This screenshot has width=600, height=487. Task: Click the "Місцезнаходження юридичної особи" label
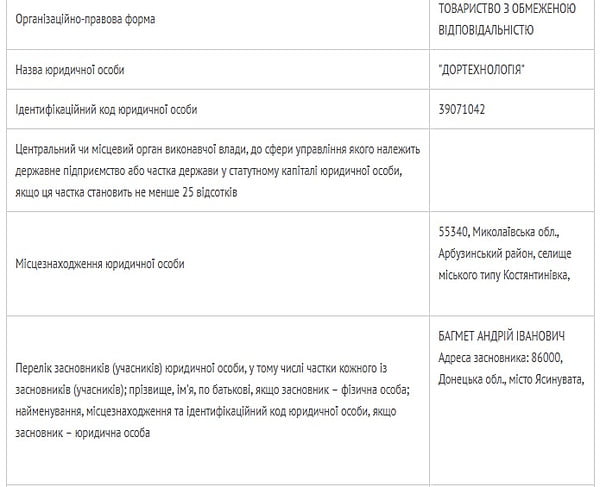click(100, 263)
